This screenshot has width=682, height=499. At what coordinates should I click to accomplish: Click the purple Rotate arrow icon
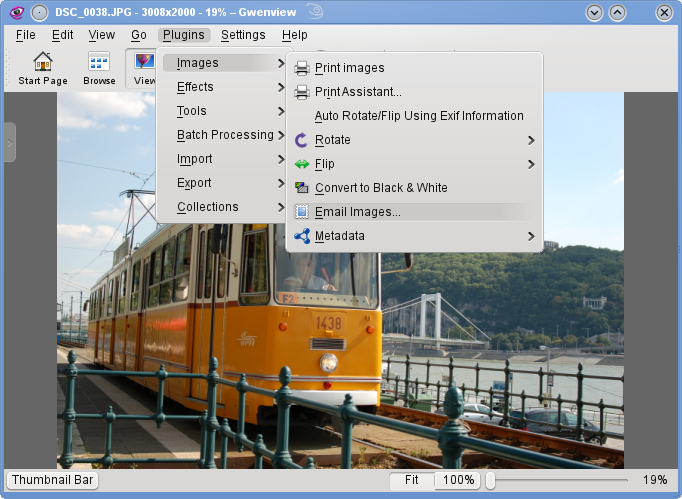(301, 140)
